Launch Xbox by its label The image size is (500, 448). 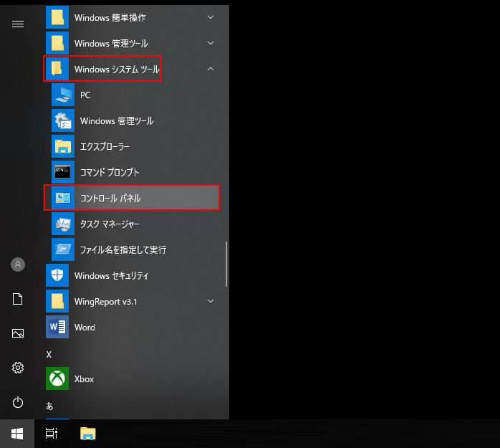point(84,379)
